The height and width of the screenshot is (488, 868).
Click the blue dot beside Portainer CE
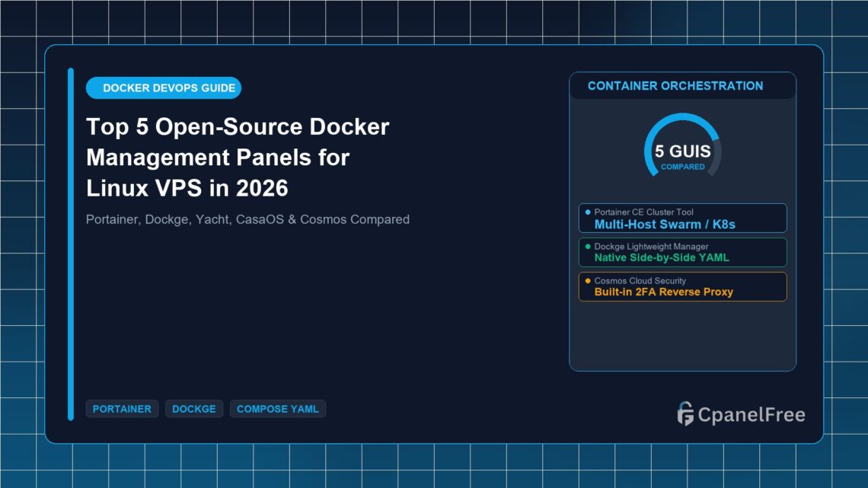point(588,212)
